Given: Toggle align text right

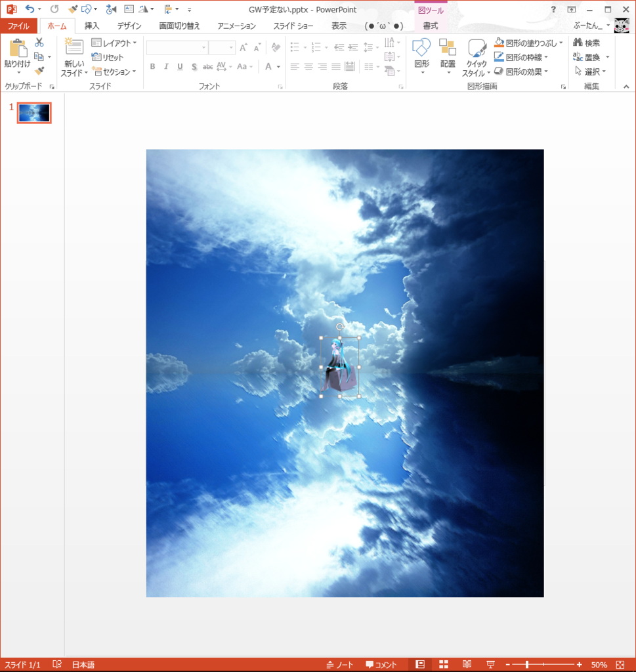Looking at the screenshot, I should (322, 66).
